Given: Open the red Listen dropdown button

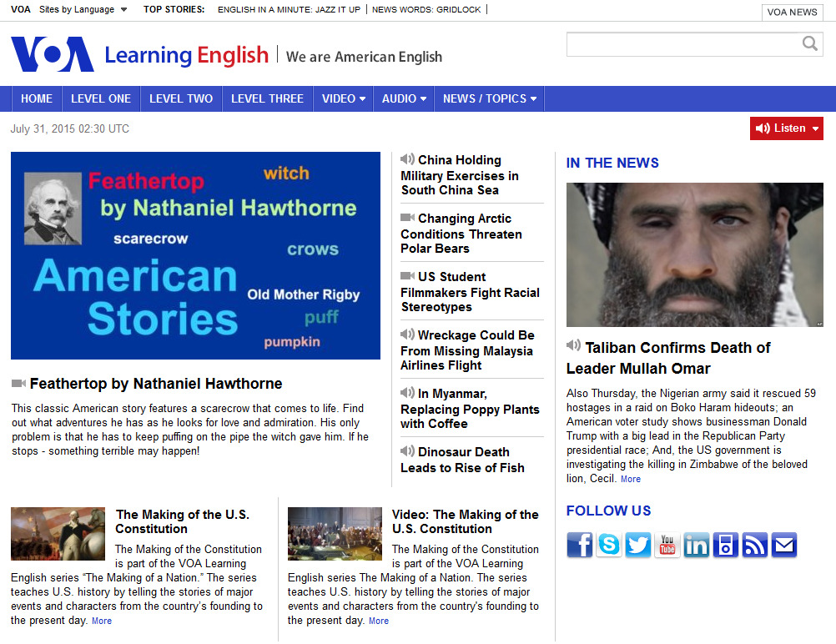Looking at the screenshot, I should [x=787, y=128].
